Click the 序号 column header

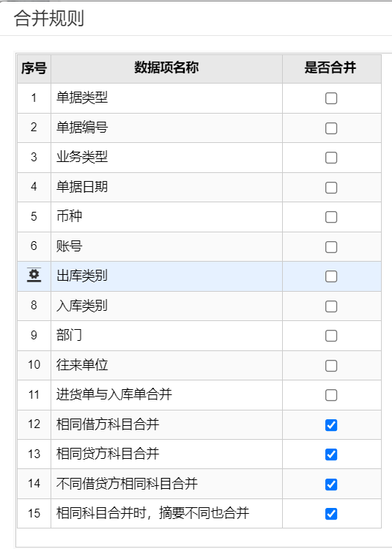(x=34, y=69)
